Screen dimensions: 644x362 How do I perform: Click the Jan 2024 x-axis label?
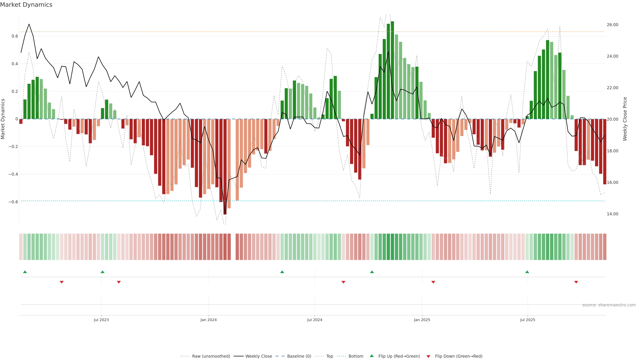coord(208,320)
